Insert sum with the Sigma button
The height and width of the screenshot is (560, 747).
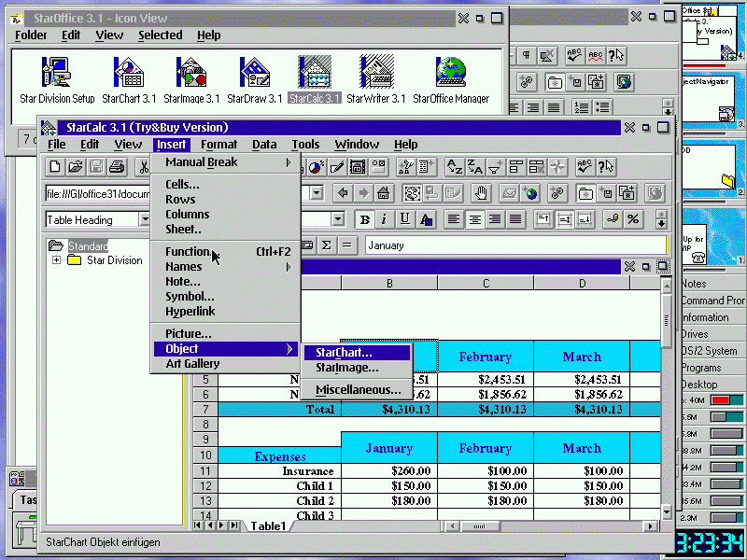[326, 245]
